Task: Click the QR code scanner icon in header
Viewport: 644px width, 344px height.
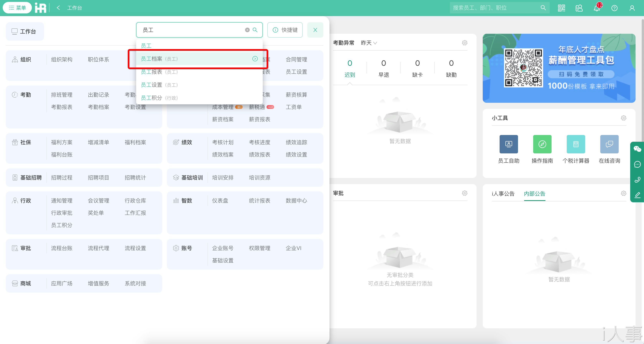Action: 561,8
